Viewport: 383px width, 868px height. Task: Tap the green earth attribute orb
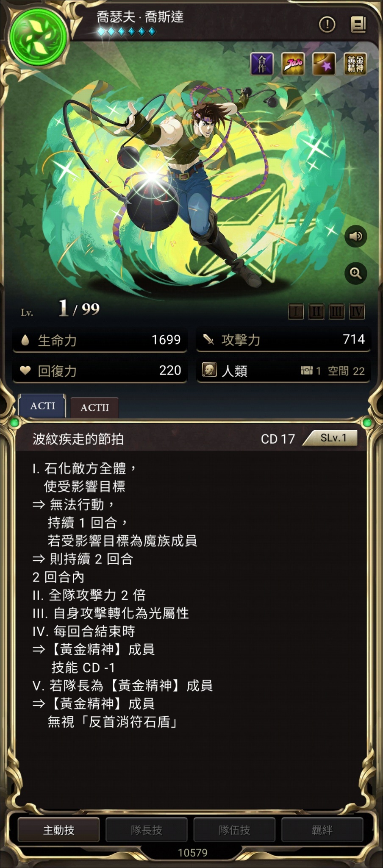click(x=38, y=37)
